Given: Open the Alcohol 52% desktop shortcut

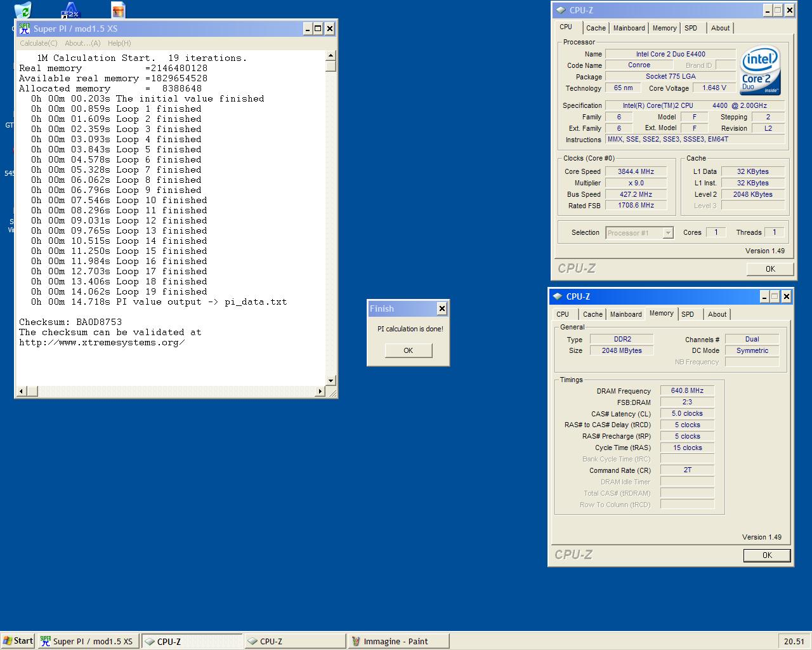Looking at the screenshot, I should click(x=70, y=10).
